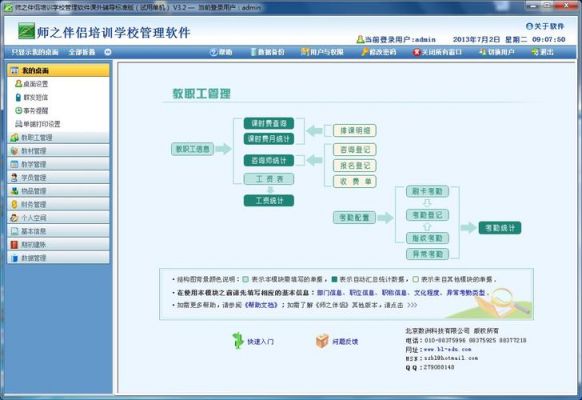
Task: Follow the 职位信息 link
Action: click(362, 293)
